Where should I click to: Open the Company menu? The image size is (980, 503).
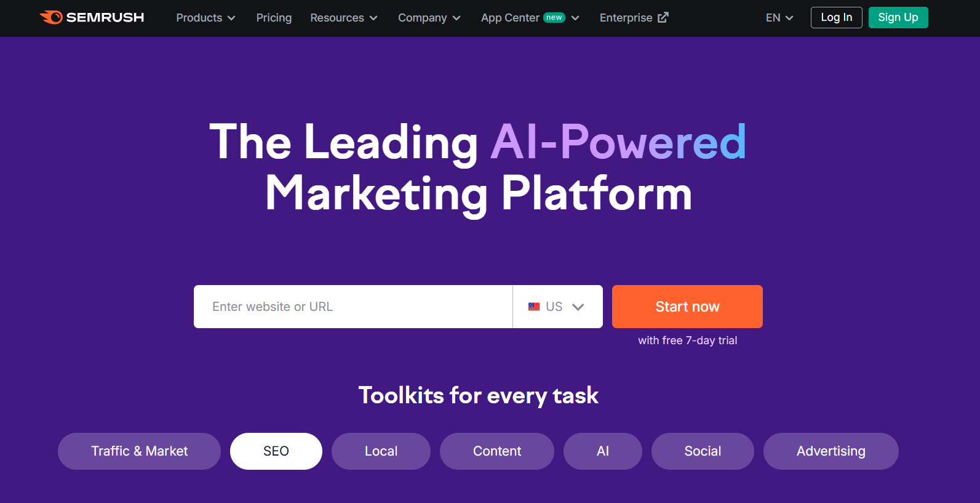(x=429, y=18)
